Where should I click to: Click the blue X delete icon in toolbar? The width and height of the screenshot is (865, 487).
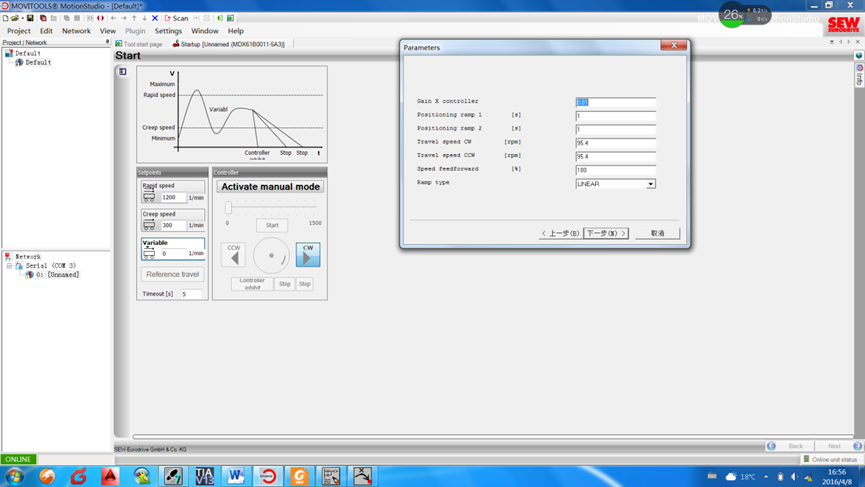pos(155,18)
